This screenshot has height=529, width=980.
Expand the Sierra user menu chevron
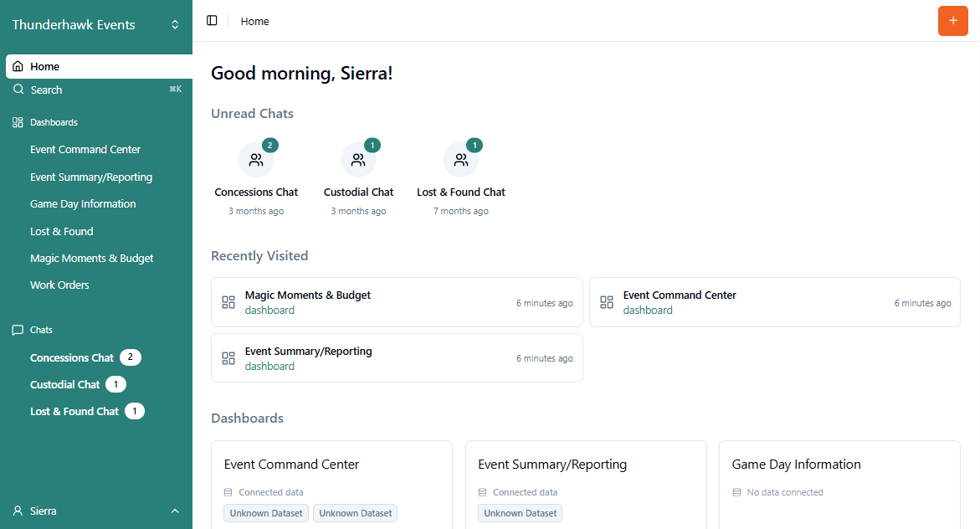[x=175, y=511]
